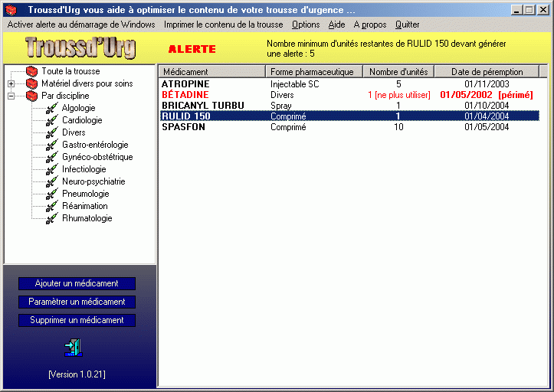
Task: Select the RULID 150 medication name
Action: (186, 116)
